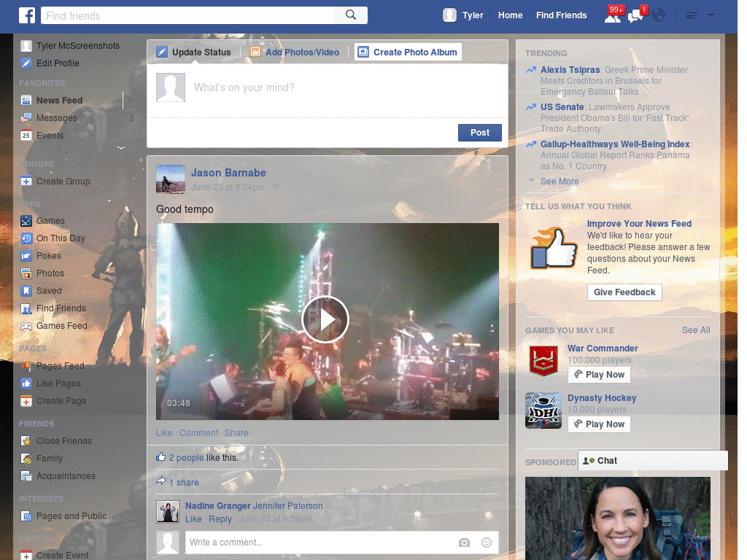Click Pages Feed flag icon
The width and height of the screenshot is (747, 560).
(x=26, y=366)
